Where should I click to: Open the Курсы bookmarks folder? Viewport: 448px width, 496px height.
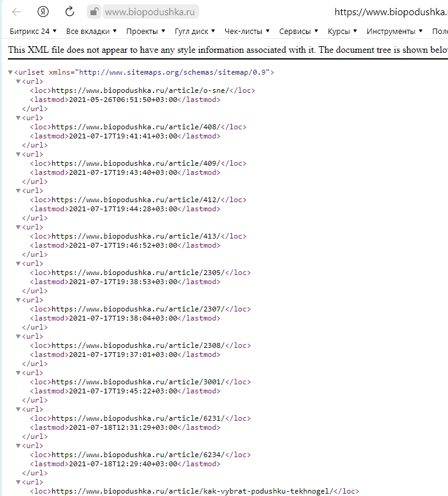(342, 32)
